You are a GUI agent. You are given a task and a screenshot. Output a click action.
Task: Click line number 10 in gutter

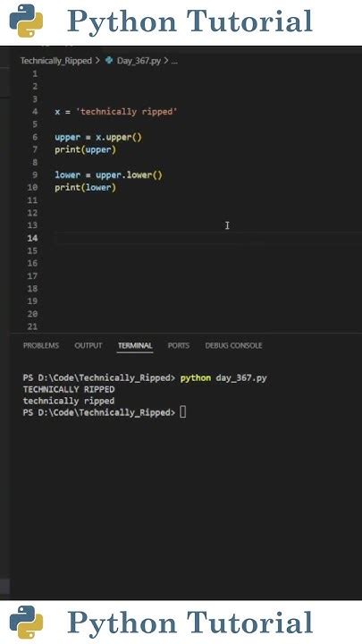tap(33, 187)
